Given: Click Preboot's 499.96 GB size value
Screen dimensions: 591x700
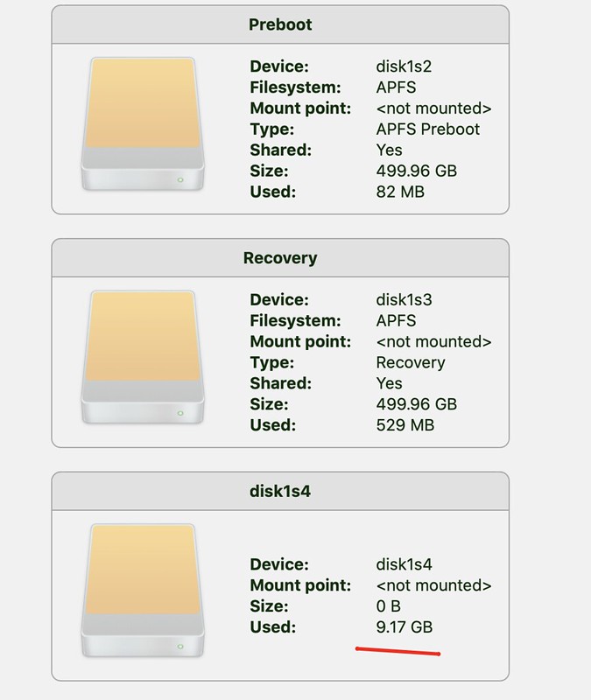Looking at the screenshot, I should (x=417, y=171).
